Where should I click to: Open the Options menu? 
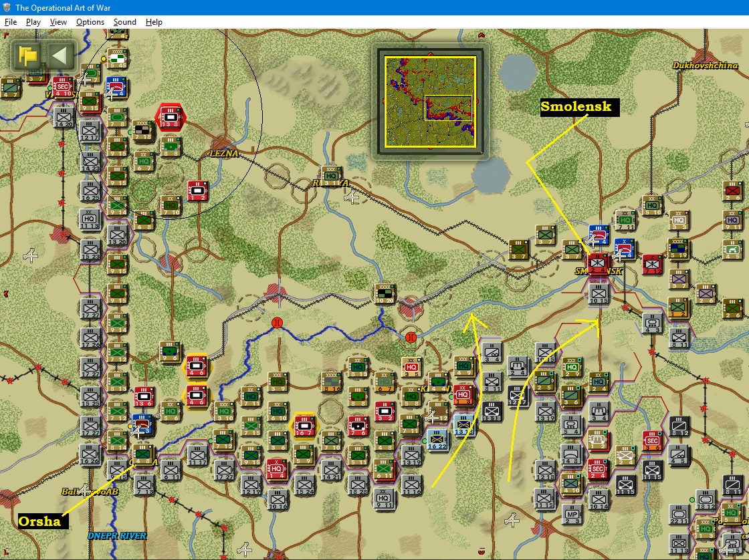click(x=90, y=22)
